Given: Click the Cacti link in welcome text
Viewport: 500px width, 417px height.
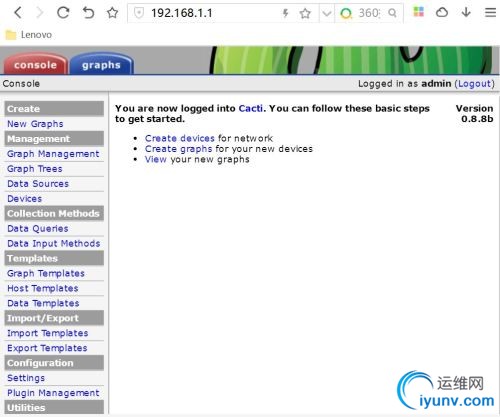Looking at the screenshot, I should pyautogui.click(x=251, y=108).
